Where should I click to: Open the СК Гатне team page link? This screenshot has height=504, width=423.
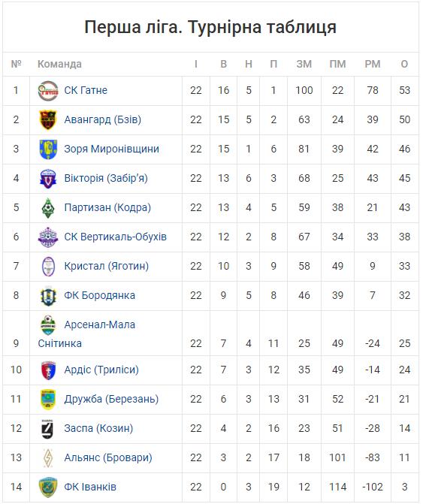[x=86, y=90]
